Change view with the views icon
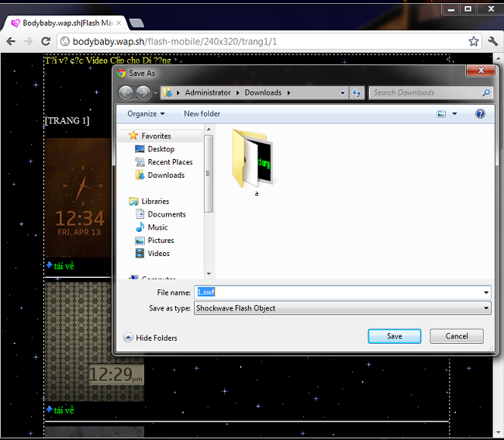This screenshot has height=440, width=504. click(441, 113)
